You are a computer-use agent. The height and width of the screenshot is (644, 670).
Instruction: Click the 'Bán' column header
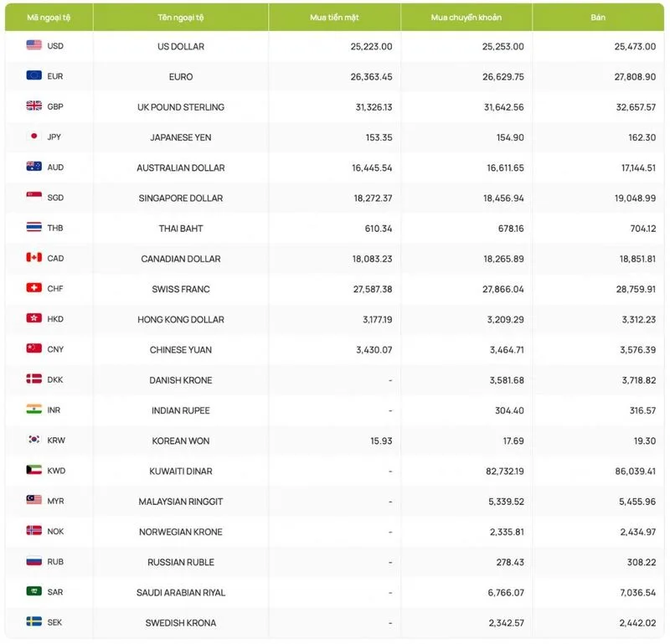[x=598, y=18]
